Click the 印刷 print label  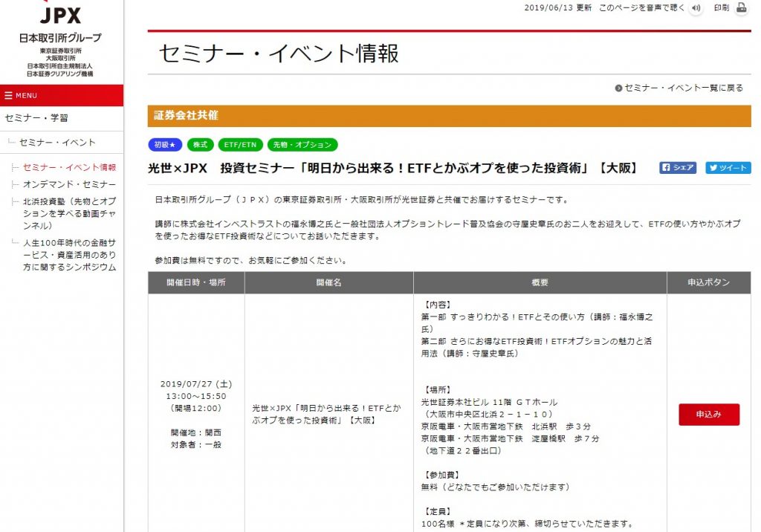click(721, 7)
